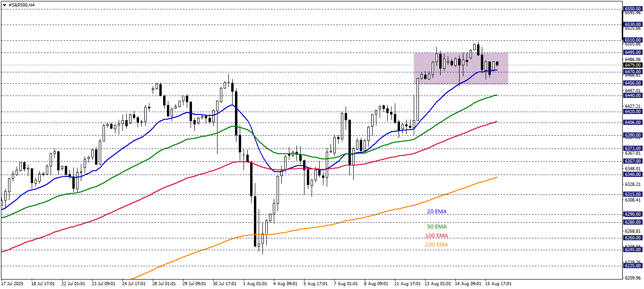
Task: Click the current price tag 6479.00
Action: tap(633, 65)
